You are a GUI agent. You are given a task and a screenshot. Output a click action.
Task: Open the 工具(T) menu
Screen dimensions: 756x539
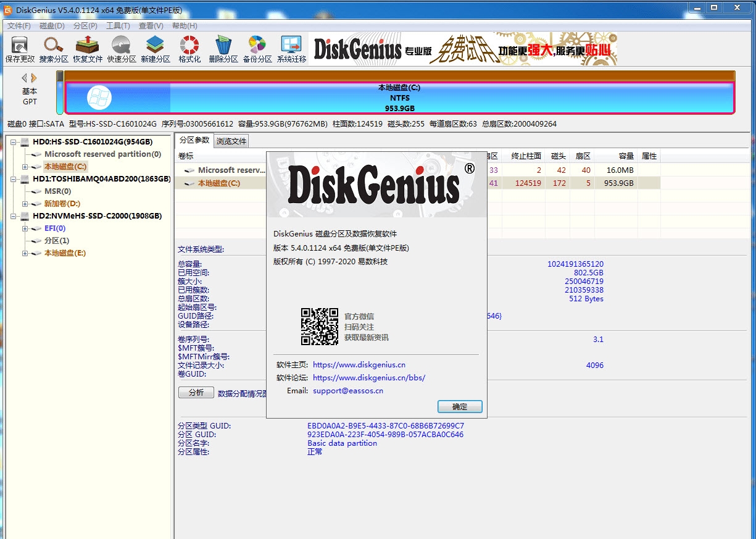117,25
